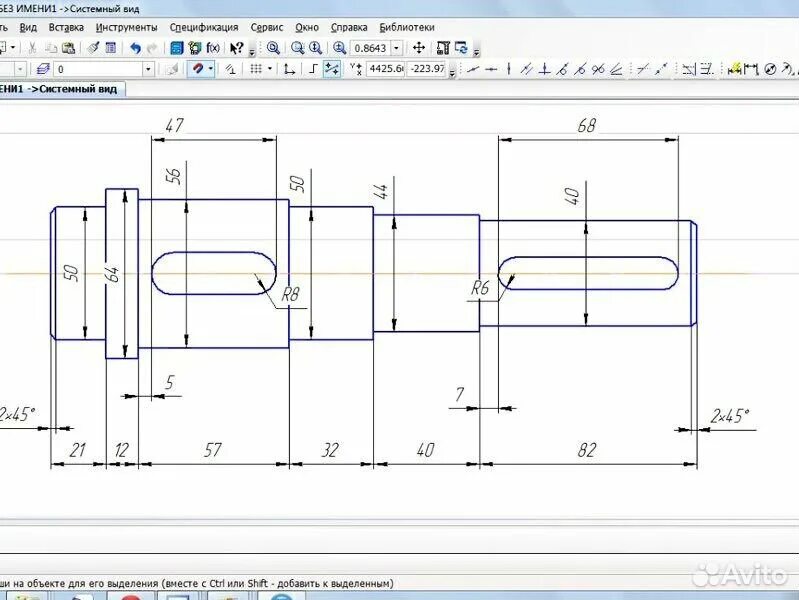Redo the last undone action

coord(152,48)
